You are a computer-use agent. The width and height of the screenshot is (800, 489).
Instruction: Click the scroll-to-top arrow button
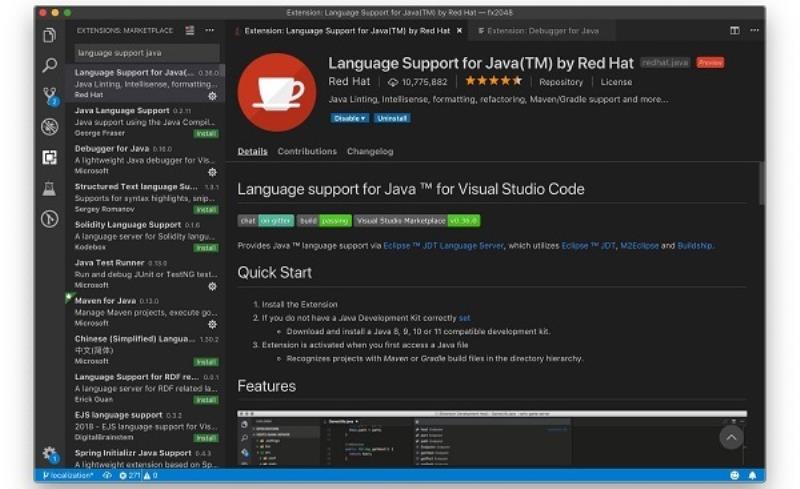[x=731, y=437]
